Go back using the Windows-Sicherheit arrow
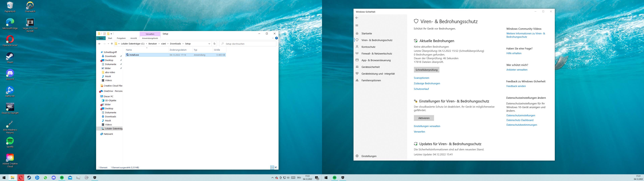This screenshot has height=181, width=644. point(357,18)
